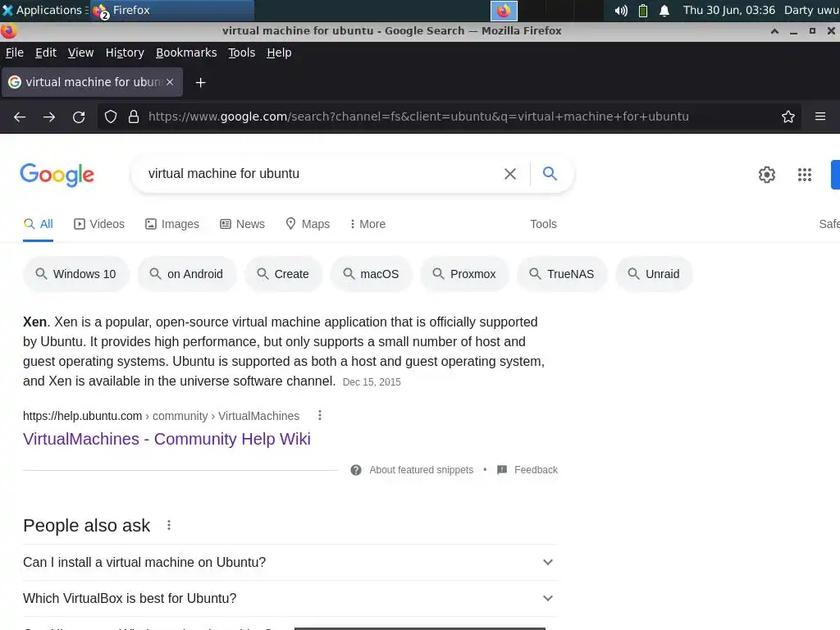Click the Firefox workspace icon in the panel

pos(504,10)
